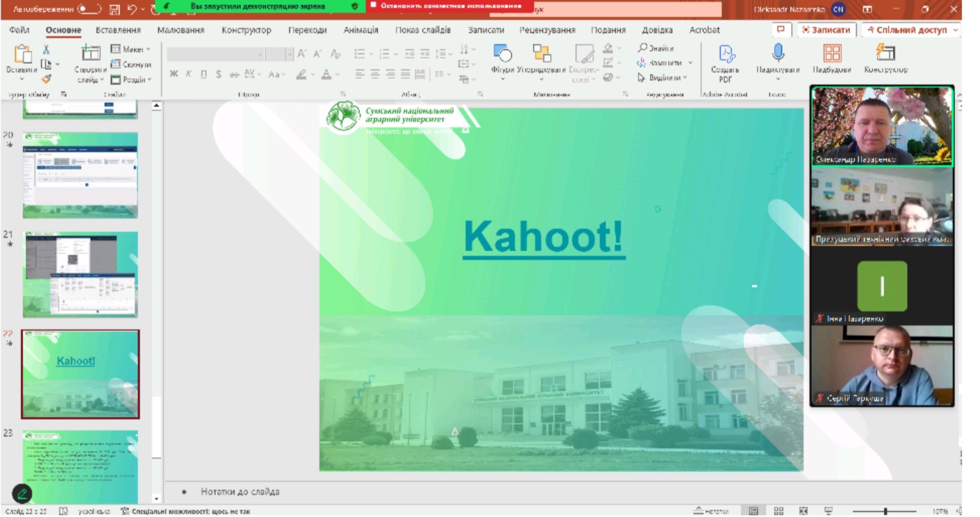
Task: Expand the bullets list dropdown
Action: (371, 54)
